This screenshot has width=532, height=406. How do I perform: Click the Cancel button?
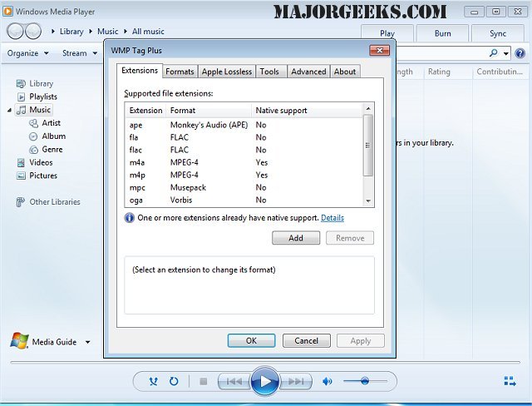pyautogui.click(x=307, y=340)
